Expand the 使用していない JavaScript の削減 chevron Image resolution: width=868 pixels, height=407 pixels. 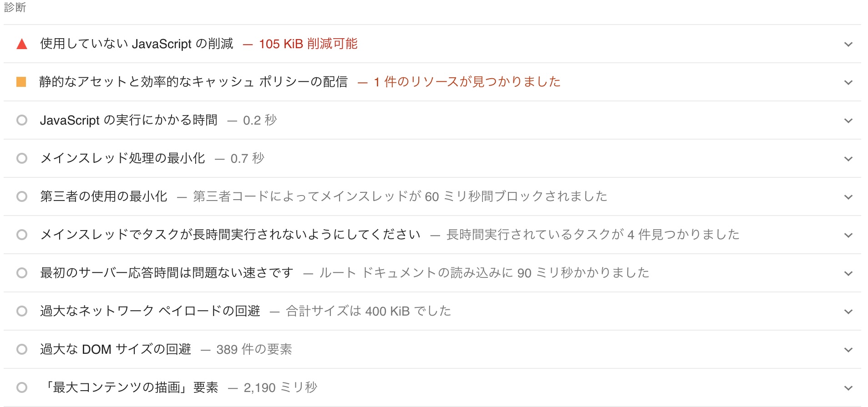pos(848,44)
